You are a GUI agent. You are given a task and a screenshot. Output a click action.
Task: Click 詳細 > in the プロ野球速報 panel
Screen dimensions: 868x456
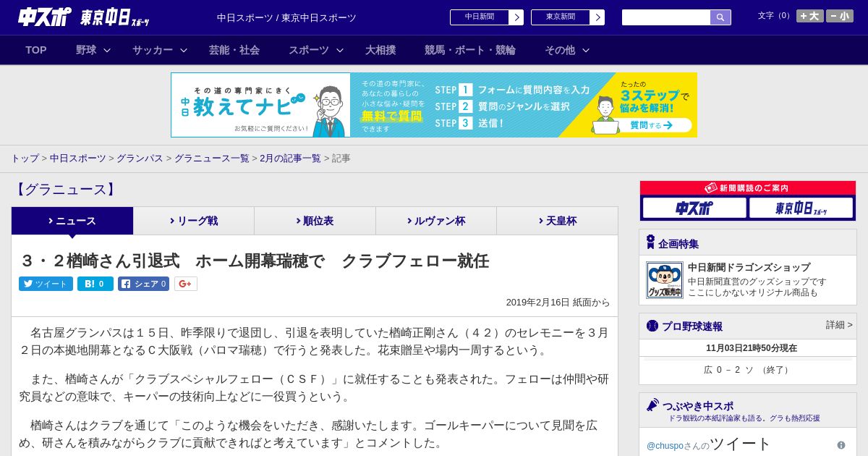tap(839, 325)
